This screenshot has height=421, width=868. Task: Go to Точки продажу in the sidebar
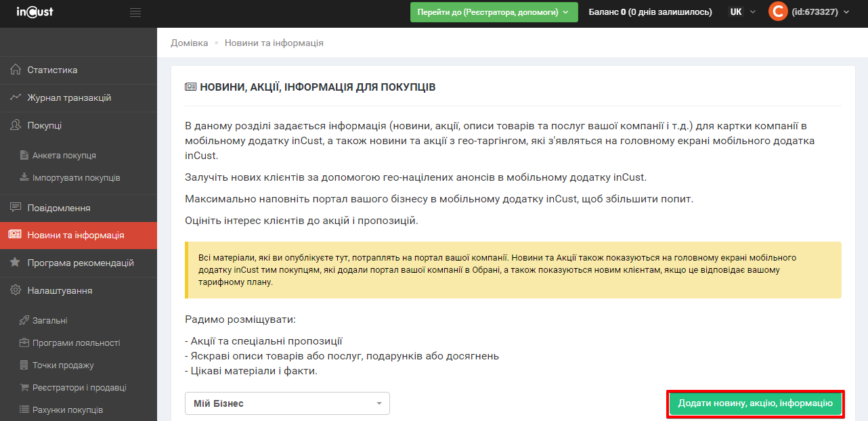point(63,365)
